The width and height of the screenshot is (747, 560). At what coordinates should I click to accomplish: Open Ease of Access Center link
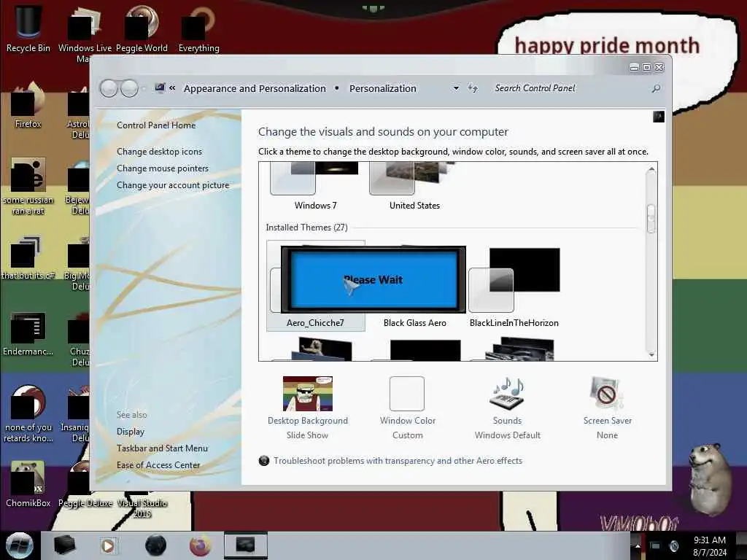pyautogui.click(x=158, y=464)
